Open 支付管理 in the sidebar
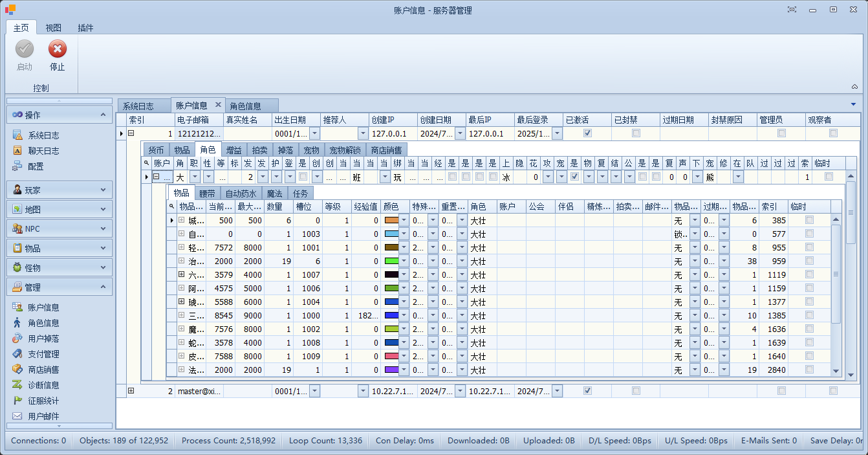Screen dimensions: 868x455 43,354
